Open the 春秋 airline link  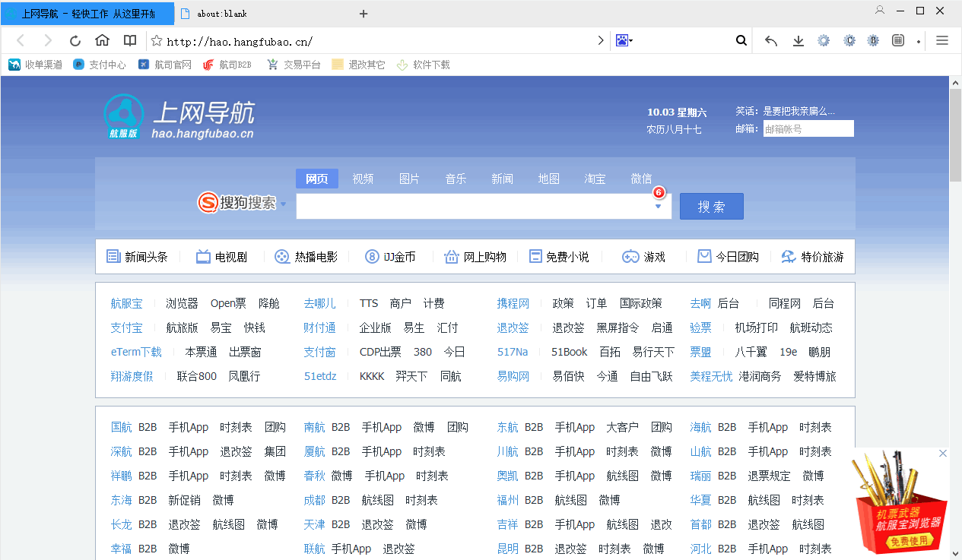(x=314, y=476)
